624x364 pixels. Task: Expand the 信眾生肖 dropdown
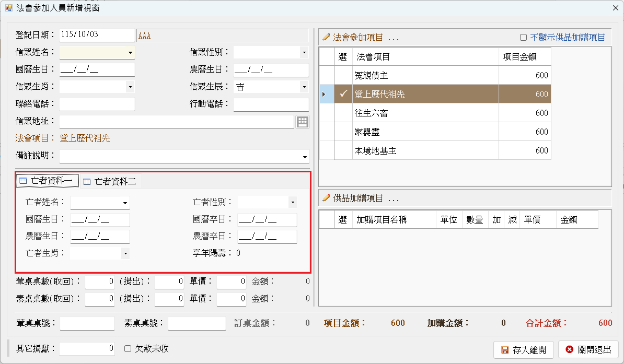point(130,87)
